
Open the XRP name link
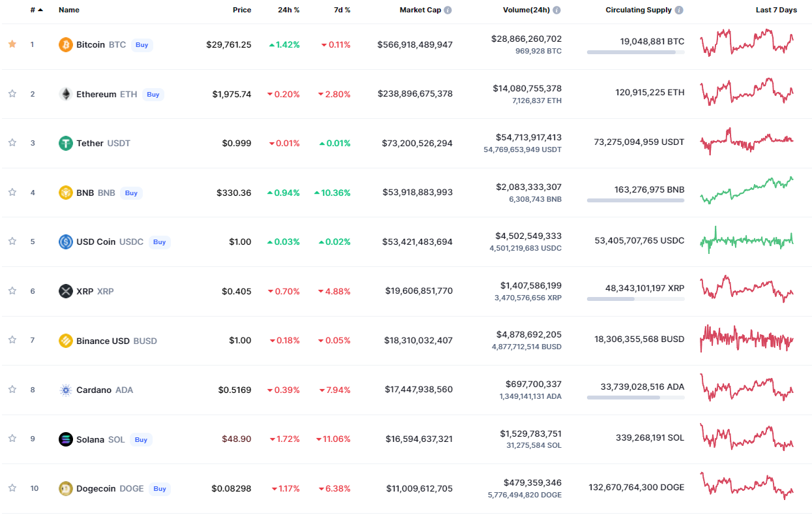tap(85, 291)
